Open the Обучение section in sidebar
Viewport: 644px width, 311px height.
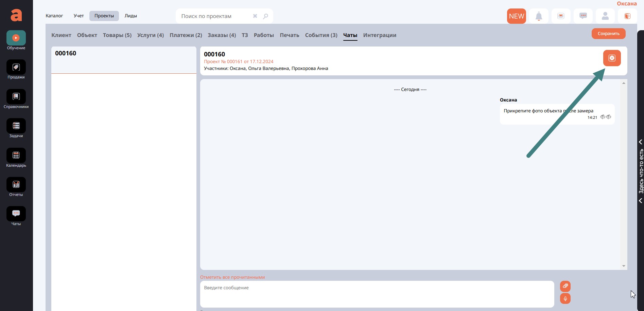pos(16,38)
